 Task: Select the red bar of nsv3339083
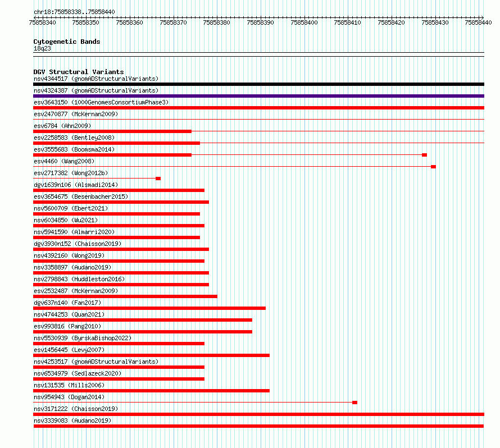258,426
